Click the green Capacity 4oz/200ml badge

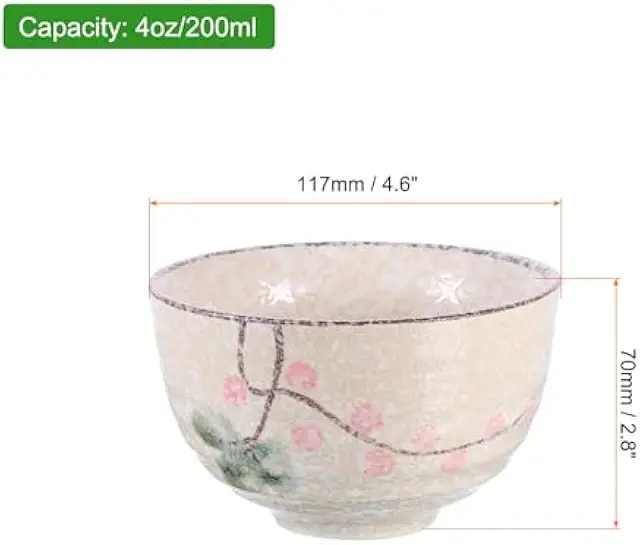pos(139,27)
